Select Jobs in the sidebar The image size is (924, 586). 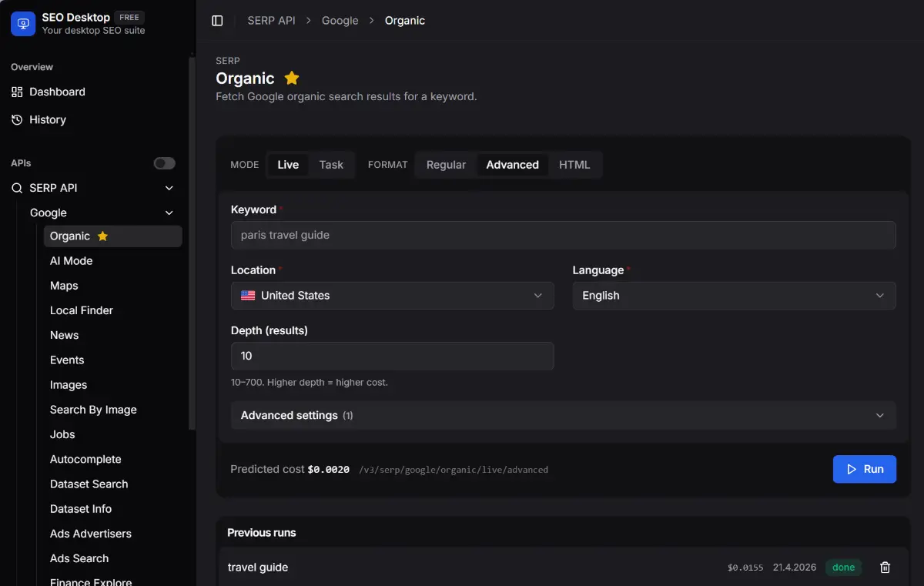[x=112, y=434]
